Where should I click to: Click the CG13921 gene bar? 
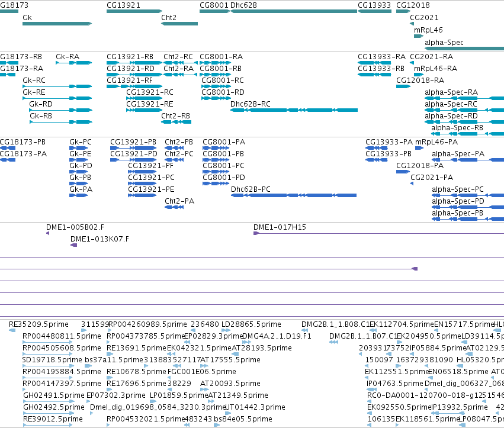pos(134,11)
